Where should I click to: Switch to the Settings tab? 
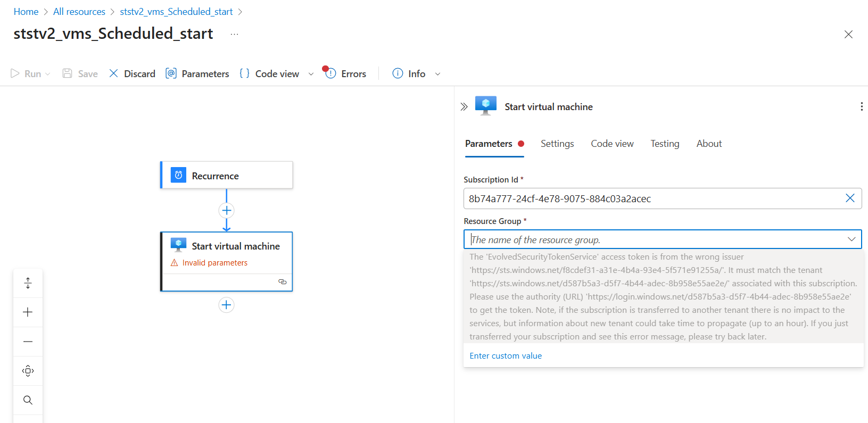coord(557,144)
